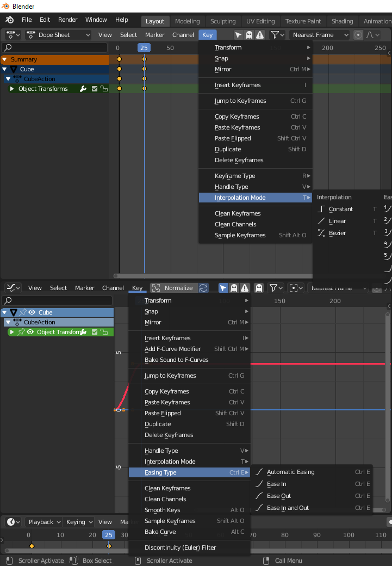Click the proportional editing icon in Dope Sheet header
392x566 pixels.
click(x=358, y=35)
